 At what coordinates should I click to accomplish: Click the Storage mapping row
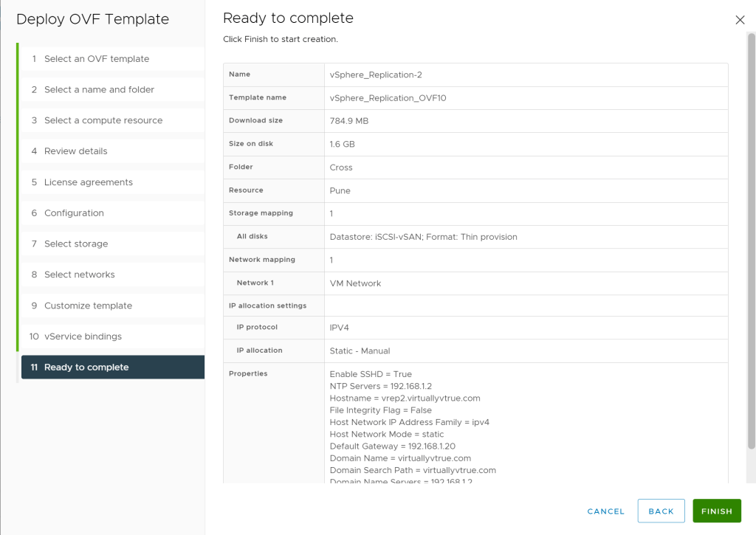coord(261,213)
